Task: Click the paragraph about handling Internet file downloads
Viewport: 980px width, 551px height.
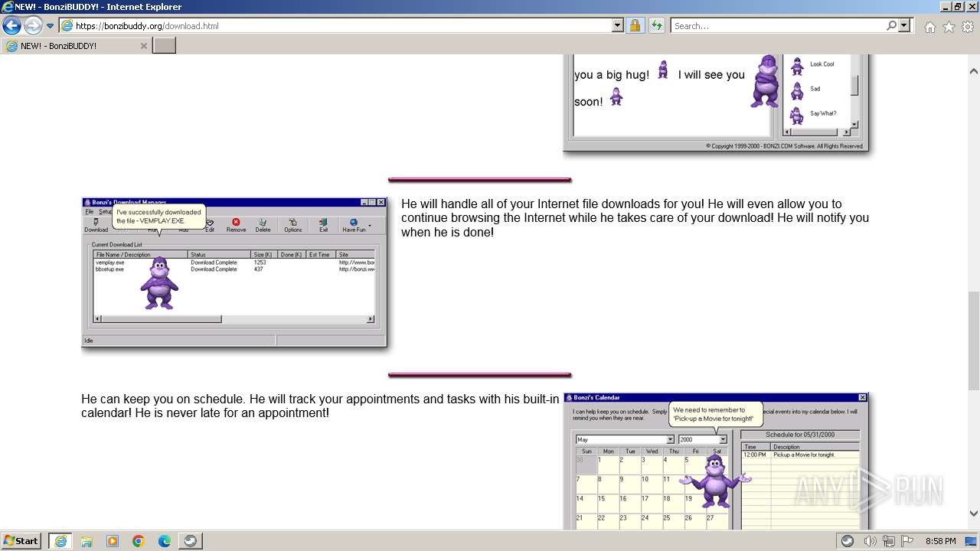Action: click(x=635, y=218)
